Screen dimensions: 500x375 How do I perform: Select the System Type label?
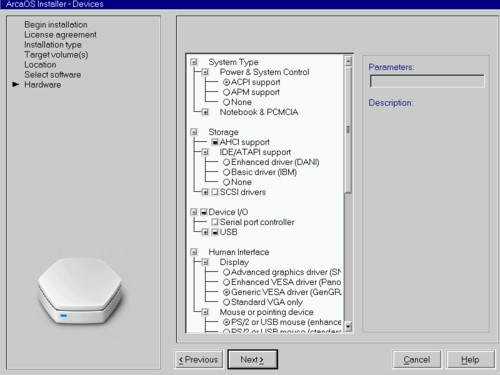[233, 62]
